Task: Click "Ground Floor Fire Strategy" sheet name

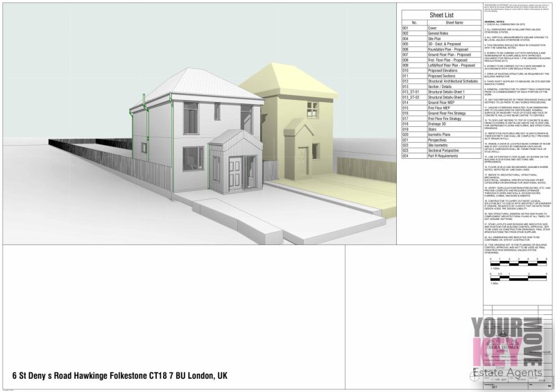Action: pos(447,113)
